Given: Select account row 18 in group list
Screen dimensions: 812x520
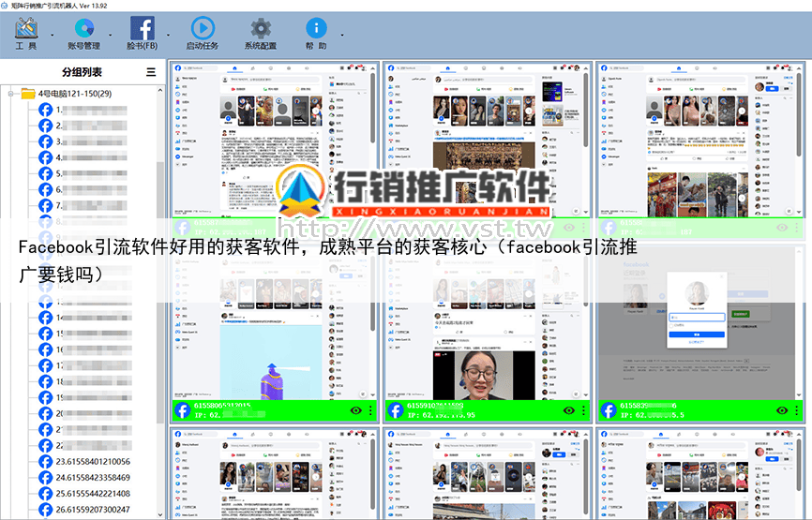Looking at the screenshot, I should 85,382.
